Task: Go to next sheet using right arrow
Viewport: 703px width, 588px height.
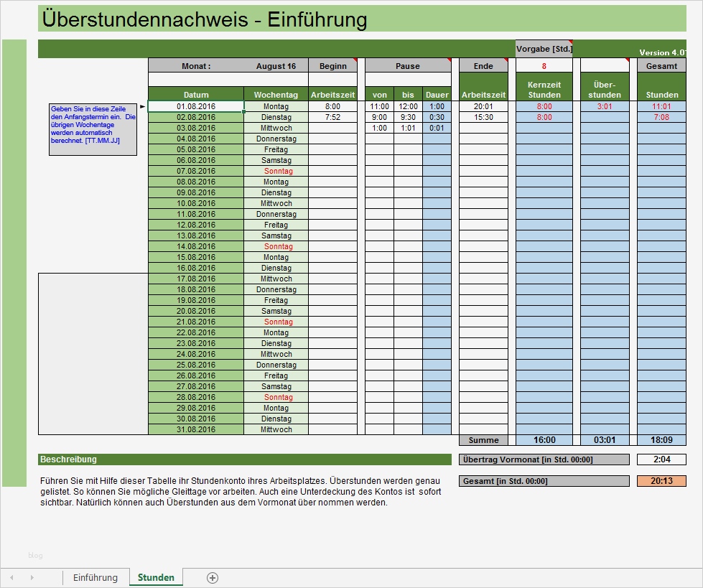Action: (32, 578)
